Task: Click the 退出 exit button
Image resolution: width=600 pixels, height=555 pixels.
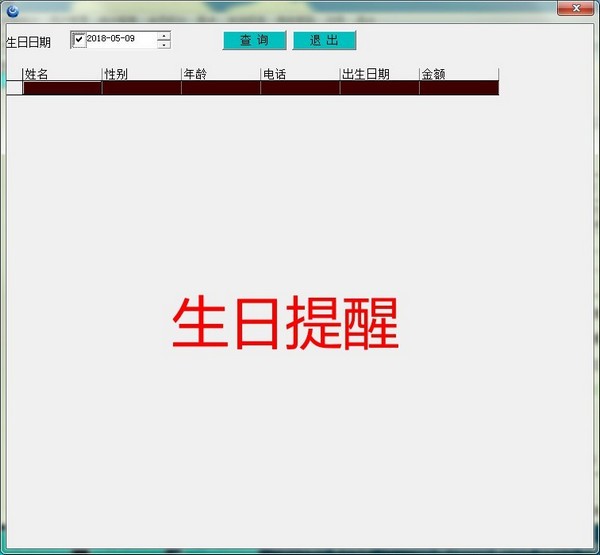Action: point(324,40)
